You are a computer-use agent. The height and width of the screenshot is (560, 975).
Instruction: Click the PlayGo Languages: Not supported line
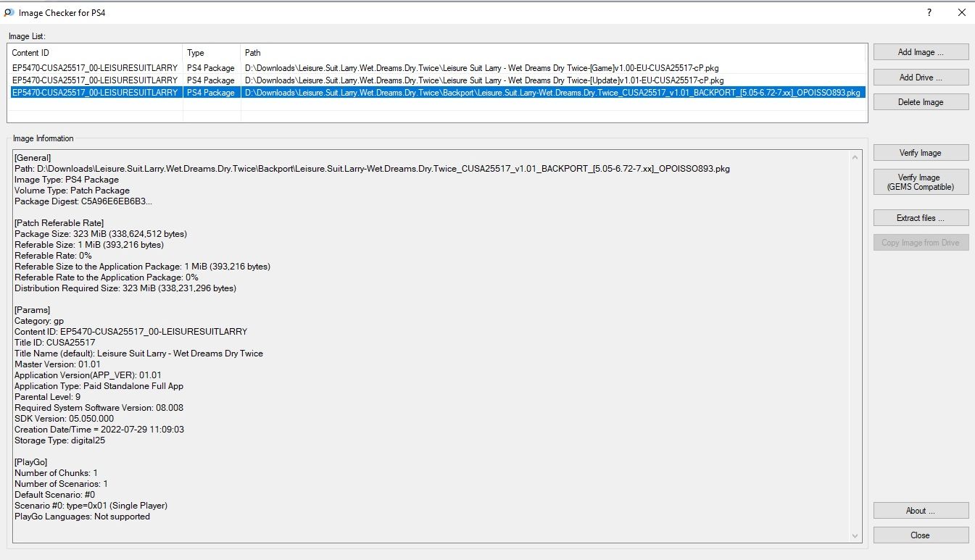click(82, 517)
